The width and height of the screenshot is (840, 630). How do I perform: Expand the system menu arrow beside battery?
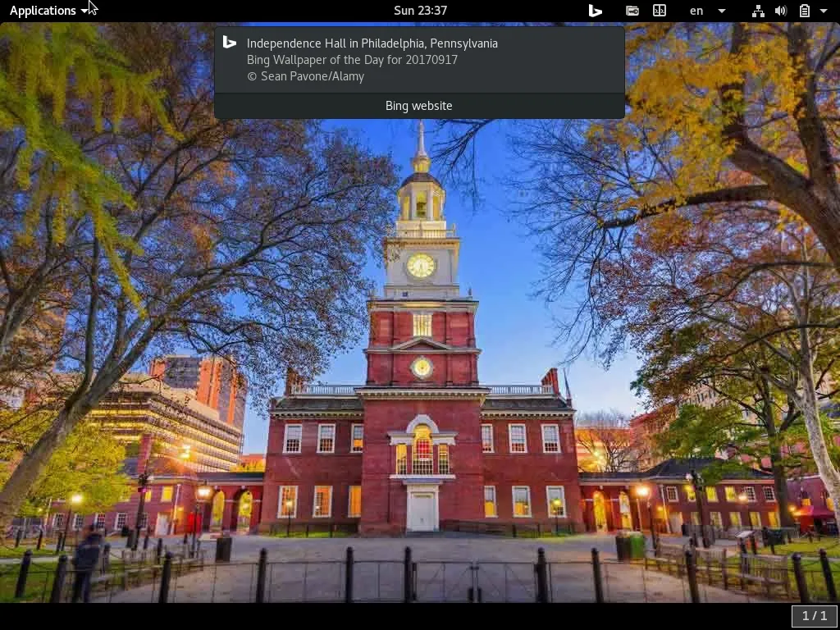[x=824, y=11]
